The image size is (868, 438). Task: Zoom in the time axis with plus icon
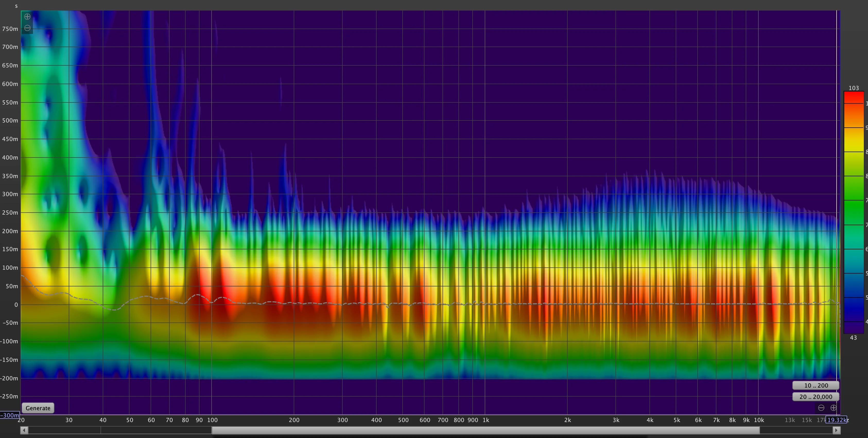pos(27,16)
